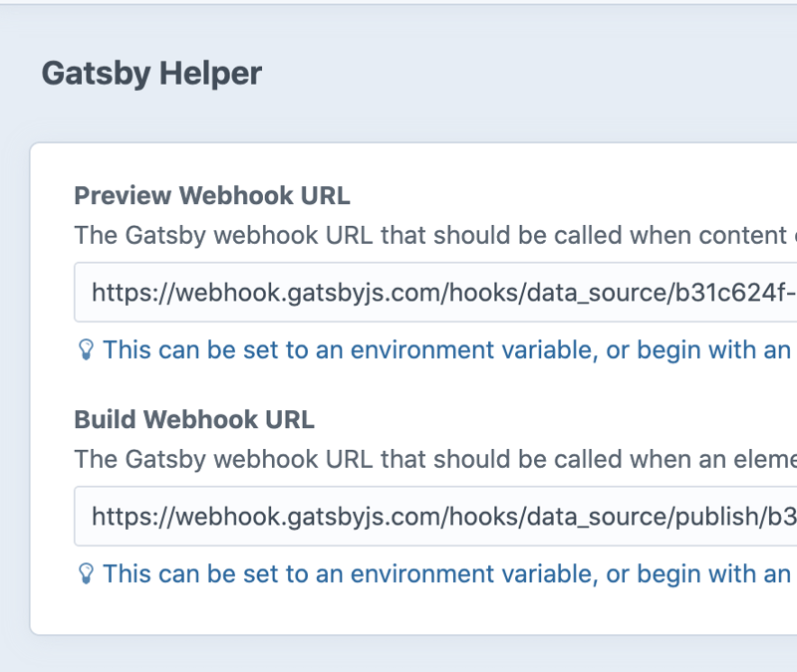Click the "Gatsby Helper" page heading

(151, 74)
